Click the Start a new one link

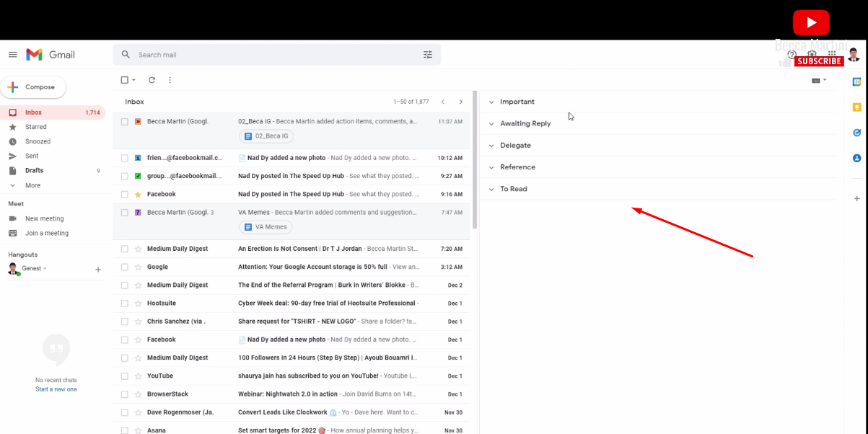coord(56,389)
